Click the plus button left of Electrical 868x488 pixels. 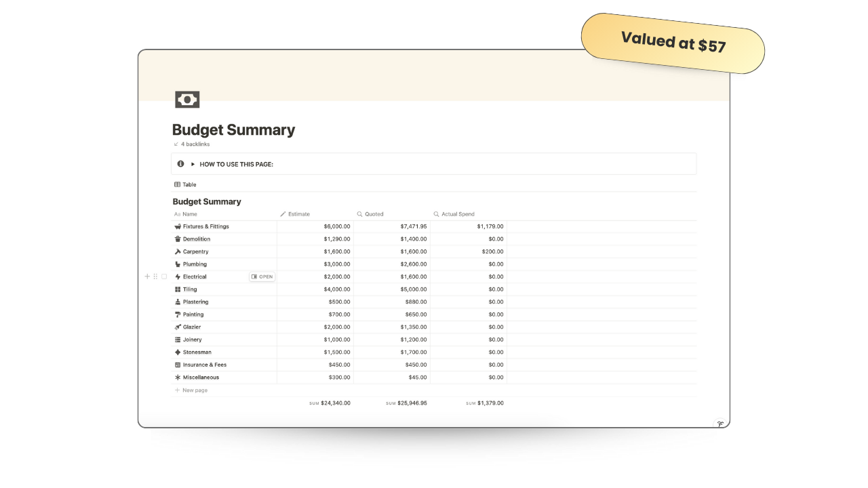click(147, 277)
